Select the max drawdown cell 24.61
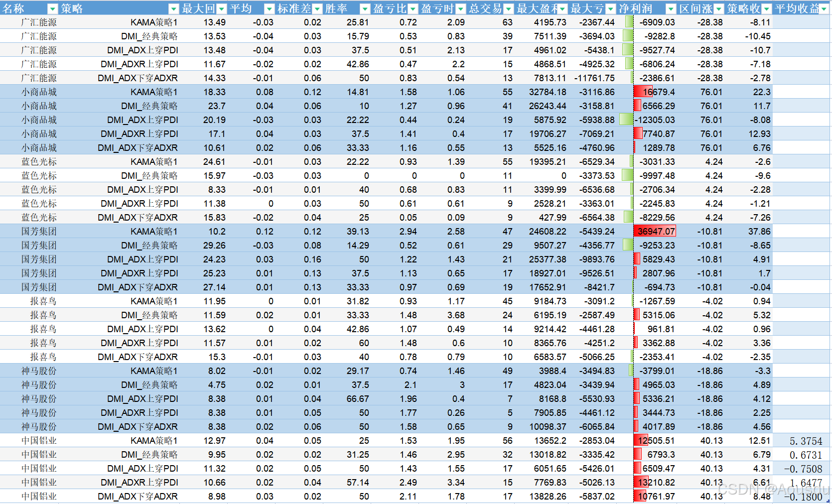 pyautogui.click(x=204, y=162)
